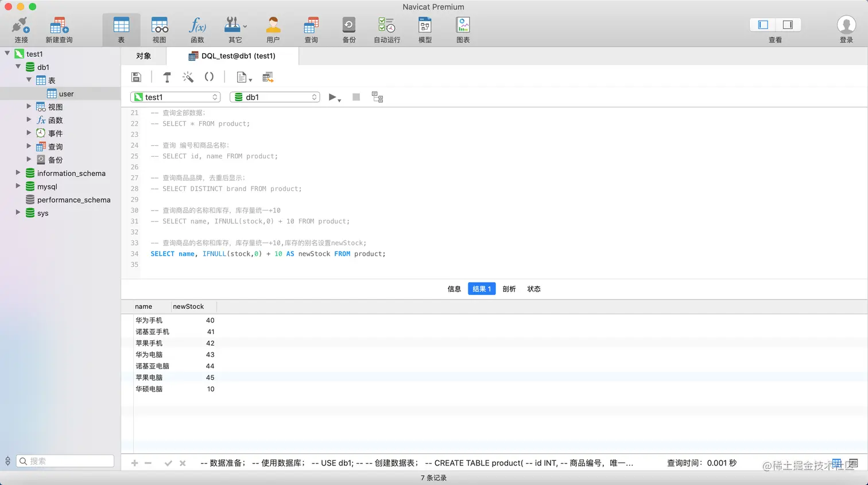Expand the 视图 tree node in sidebar
Image resolution: width=868 pixels, height=485 pixels.
click(x=29, y=106)
